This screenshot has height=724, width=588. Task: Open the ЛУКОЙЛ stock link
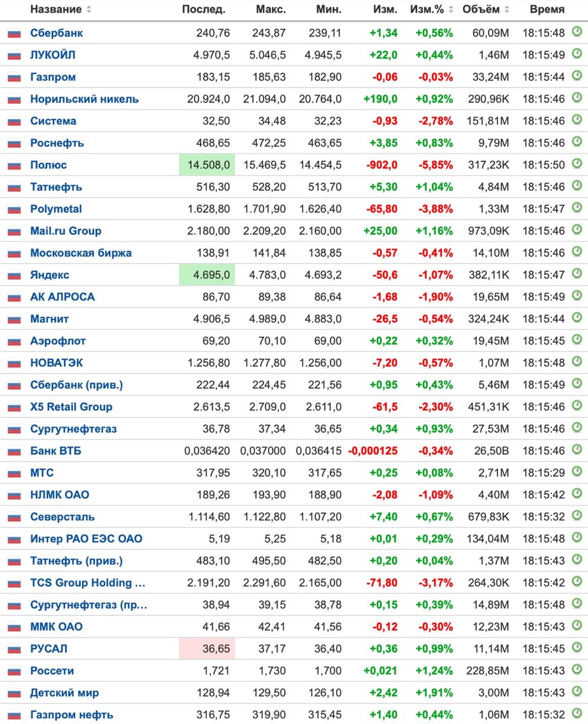(x=53, y=55)
